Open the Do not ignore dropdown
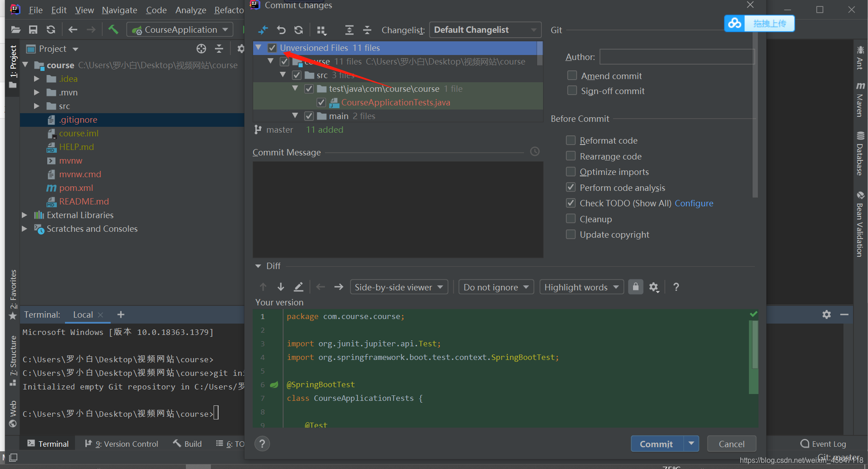Viewport: 868px width, 469px height. point(496,287)
